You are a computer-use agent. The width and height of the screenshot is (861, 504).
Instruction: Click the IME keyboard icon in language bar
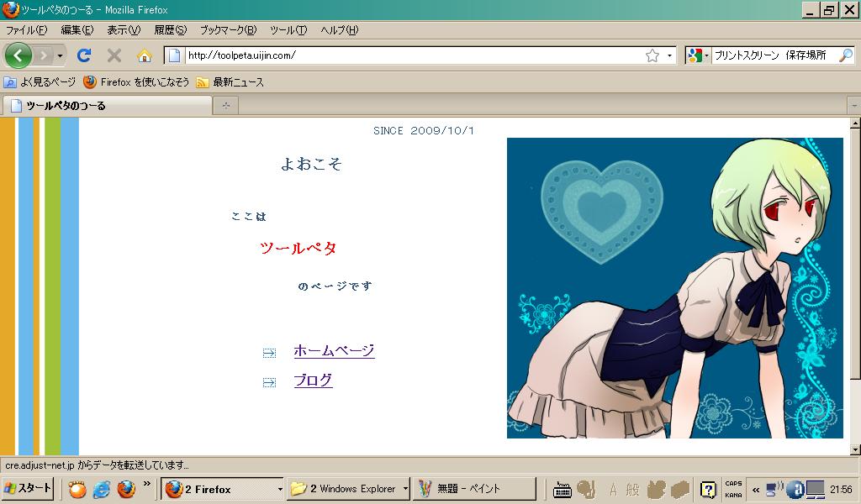[562, 489]
